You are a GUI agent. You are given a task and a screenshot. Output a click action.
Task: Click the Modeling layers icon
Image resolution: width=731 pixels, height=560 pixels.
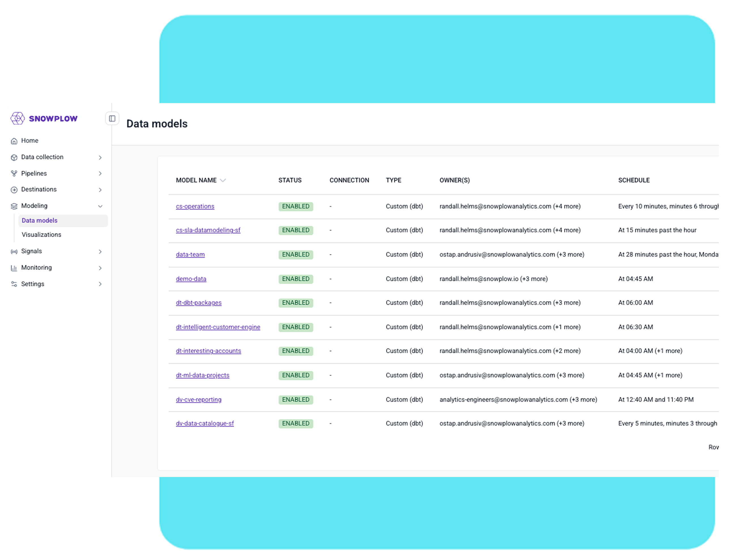[14, 206]
